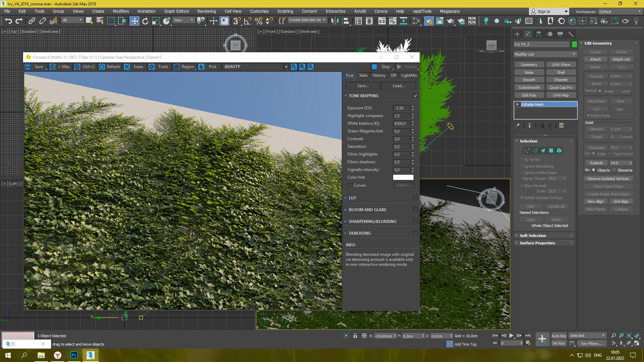Open the Corona menu
Screen dimensions: 644x362
381,11
